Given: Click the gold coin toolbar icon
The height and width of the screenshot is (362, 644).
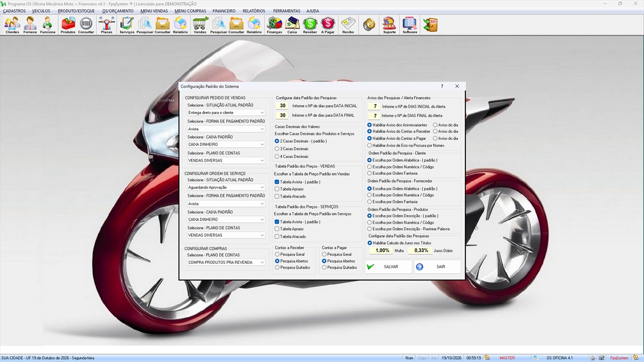Looking at the screenshot, I should pos(369,25).
